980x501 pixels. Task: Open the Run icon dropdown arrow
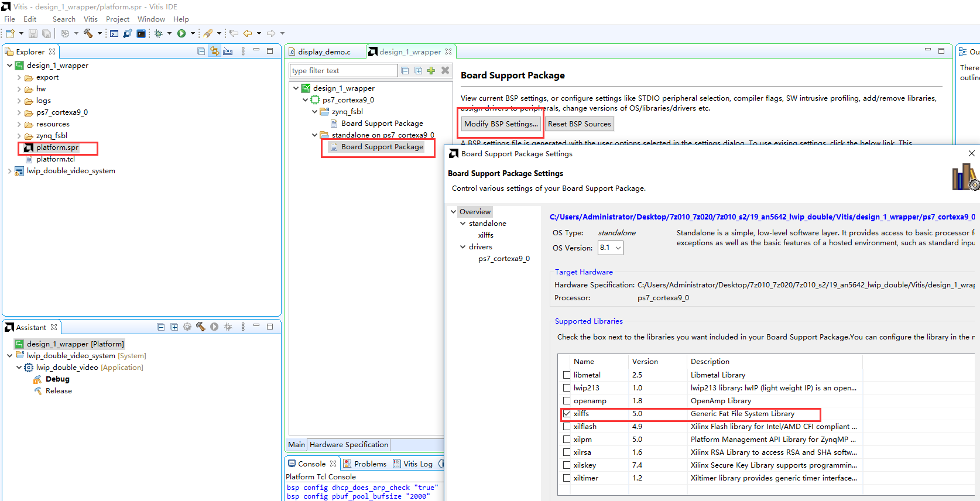(x=193, y=33)
